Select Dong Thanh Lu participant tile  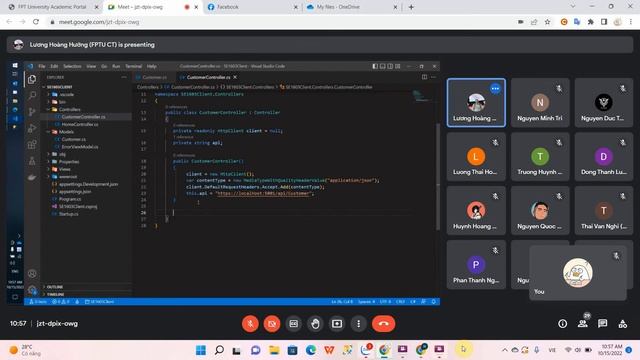pyautogui.click(x=604, y=156)
